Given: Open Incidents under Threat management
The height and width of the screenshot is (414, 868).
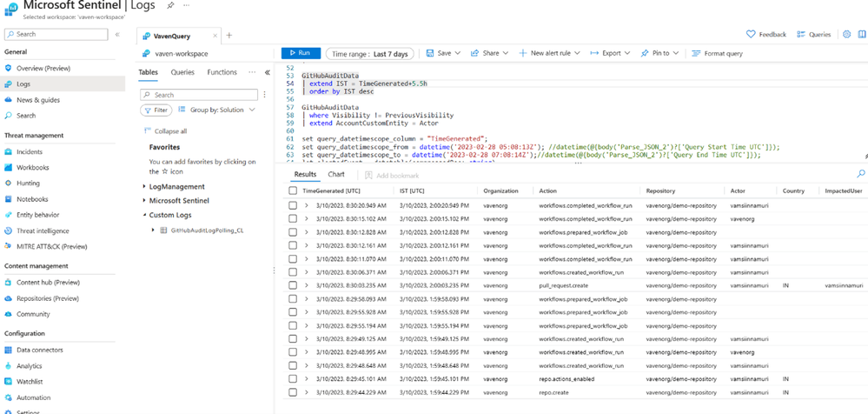Looking at the screenshot, I should point(30,151).
